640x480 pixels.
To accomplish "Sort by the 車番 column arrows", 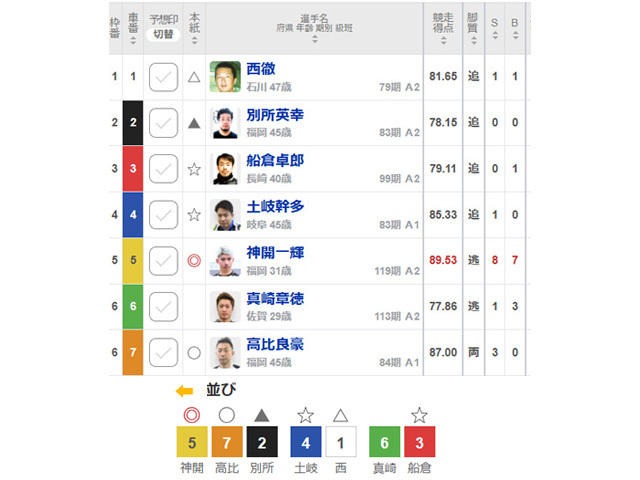I will click(133, 29).
